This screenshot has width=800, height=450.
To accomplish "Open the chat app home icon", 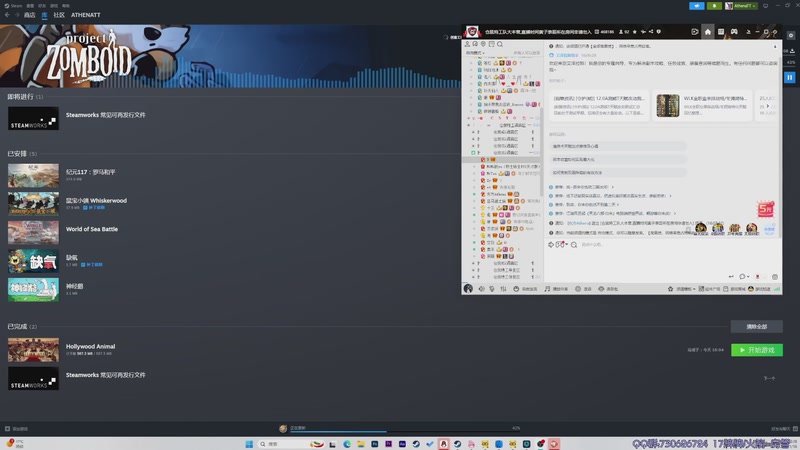I will [708, 32].
